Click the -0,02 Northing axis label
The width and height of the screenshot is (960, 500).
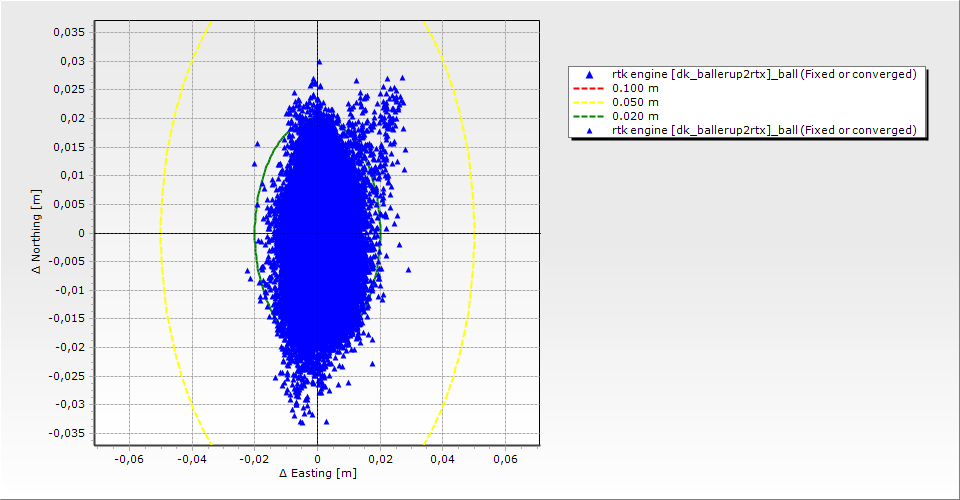70,347
